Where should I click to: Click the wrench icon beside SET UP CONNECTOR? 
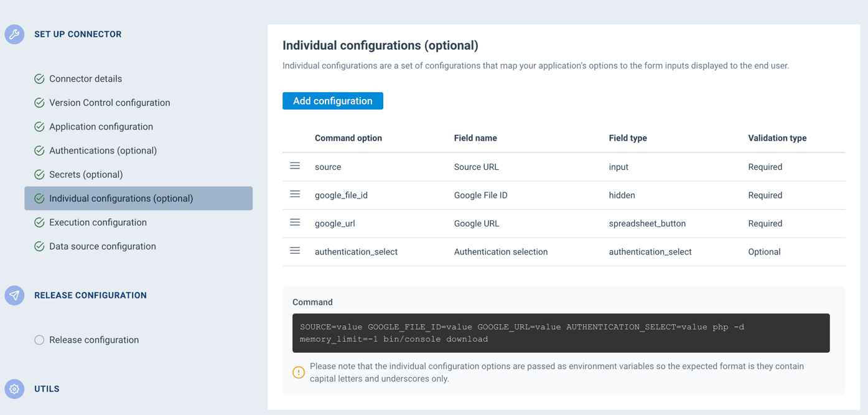14,34
